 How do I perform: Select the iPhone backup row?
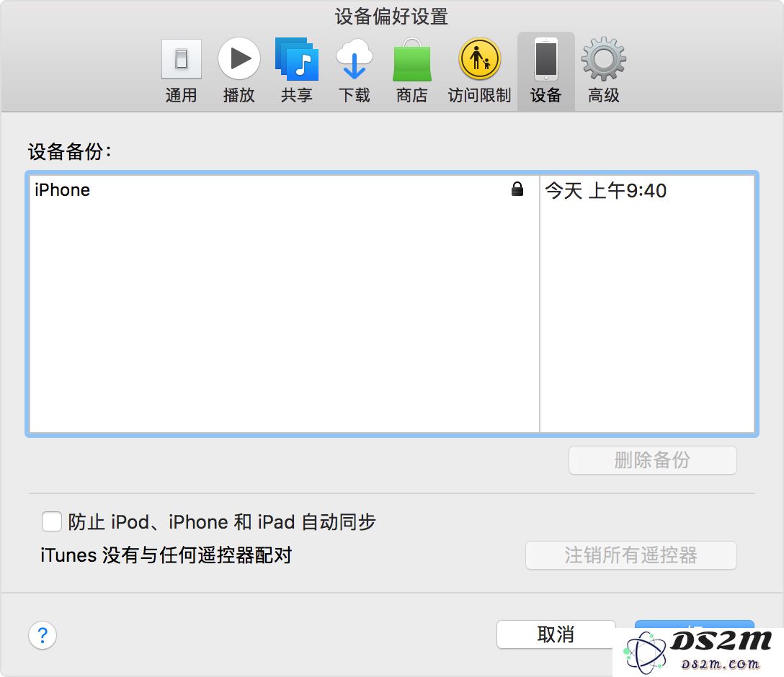[x=391, y=190]
